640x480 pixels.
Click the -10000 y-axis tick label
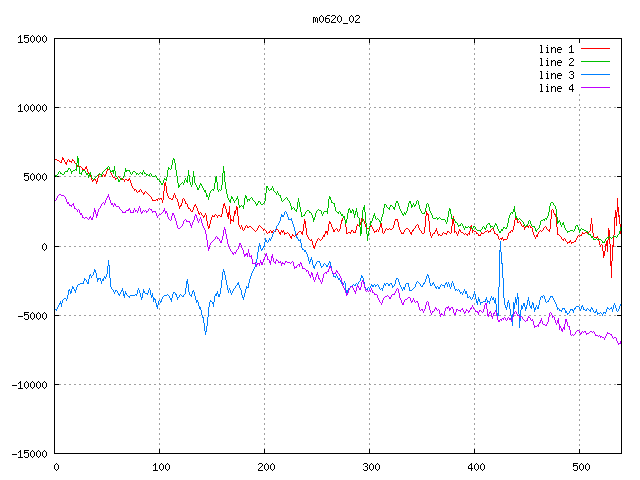click(29, 384)
